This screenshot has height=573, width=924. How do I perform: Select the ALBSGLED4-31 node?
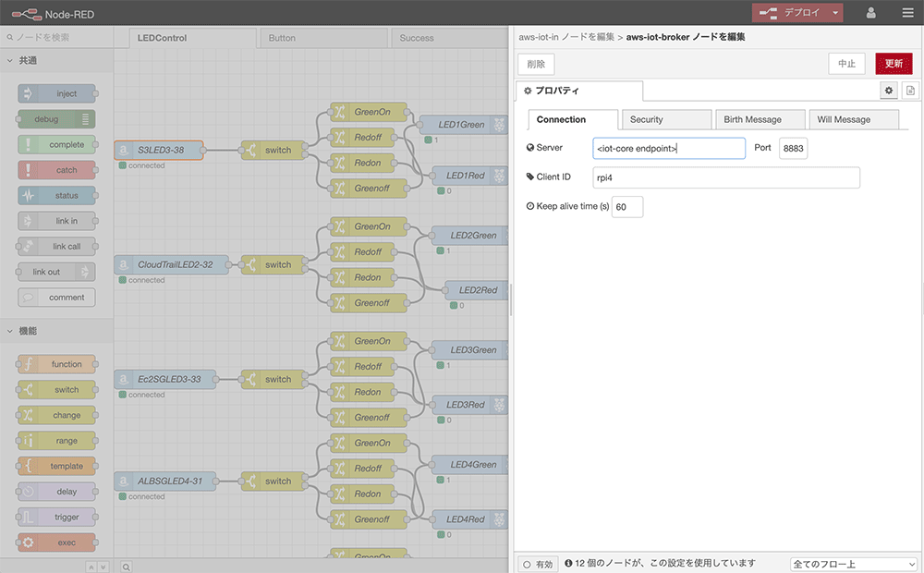click(165, 481)
